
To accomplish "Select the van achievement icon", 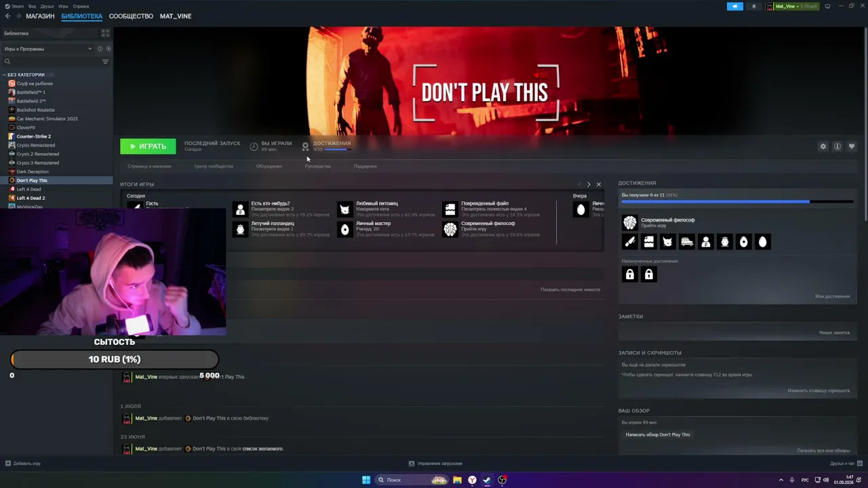I will tap(687, 242).
